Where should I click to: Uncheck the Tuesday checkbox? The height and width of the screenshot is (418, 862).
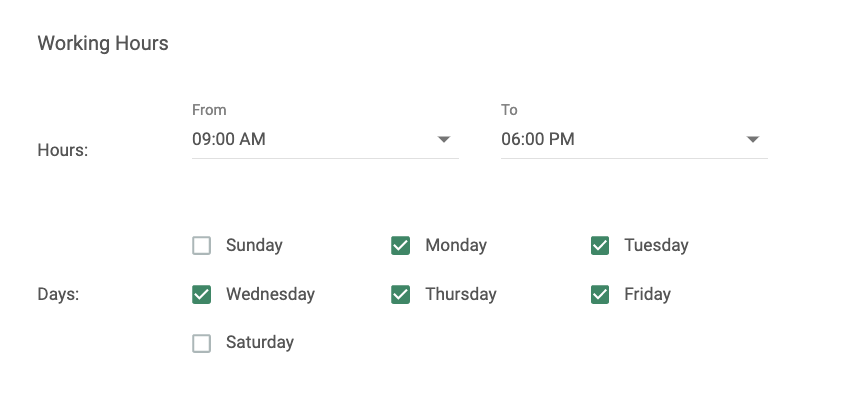pyautogui.click(x=600, y=245)
